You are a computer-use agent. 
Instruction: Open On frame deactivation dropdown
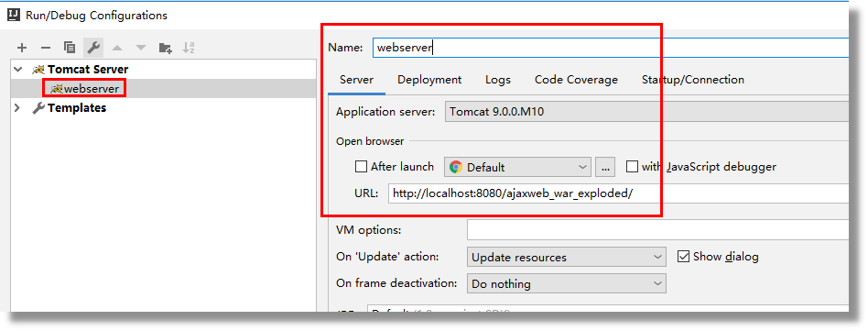pos(566,283)
